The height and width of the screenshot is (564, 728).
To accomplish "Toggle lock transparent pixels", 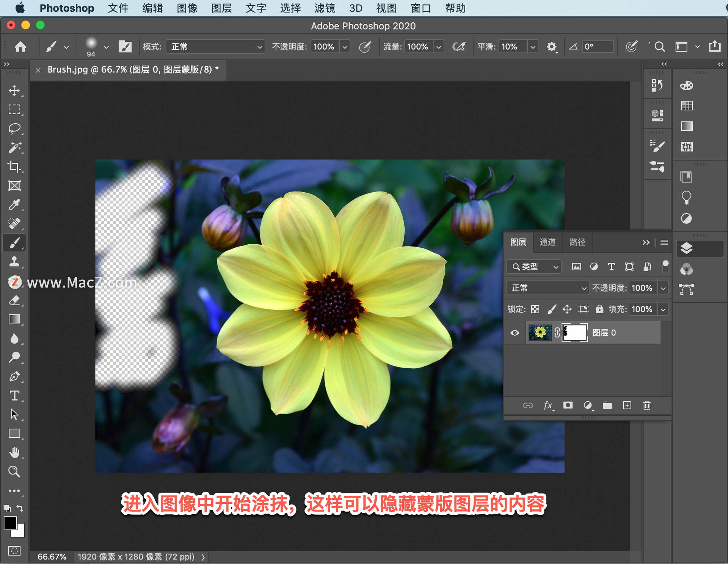I will pyautogui.click(x=535, y=309).
